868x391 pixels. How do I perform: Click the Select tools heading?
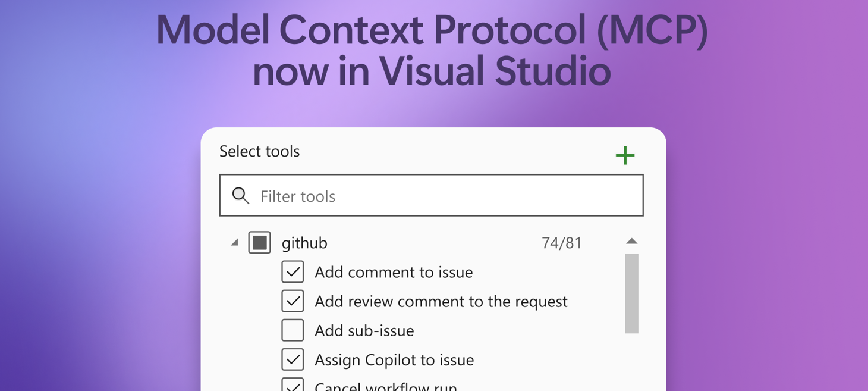click(x=259, y=151)
